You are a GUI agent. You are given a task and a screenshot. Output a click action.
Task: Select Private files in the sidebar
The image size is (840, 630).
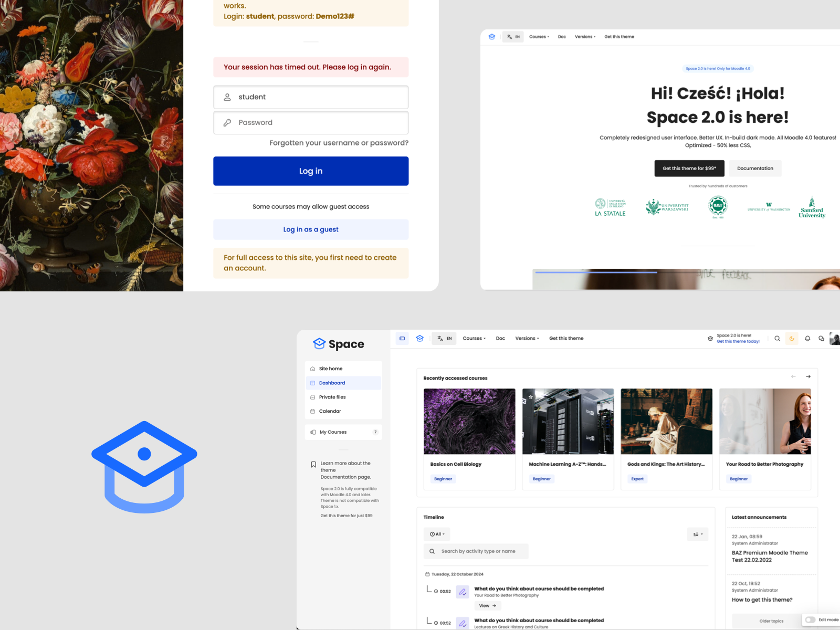[332, 397]
